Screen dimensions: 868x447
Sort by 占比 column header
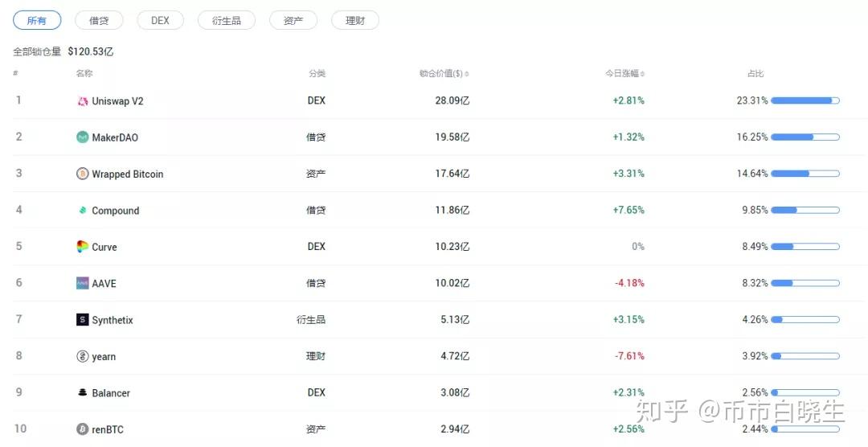[755, 74]
